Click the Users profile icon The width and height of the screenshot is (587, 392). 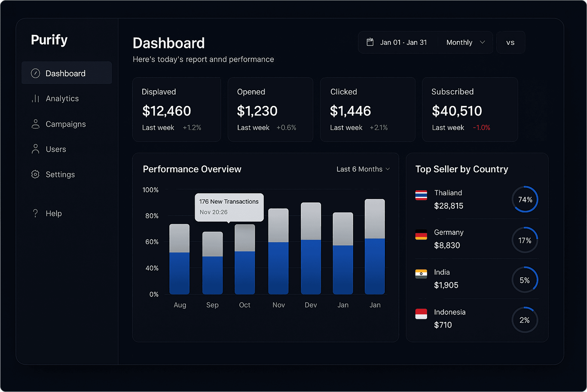(35, 149)
